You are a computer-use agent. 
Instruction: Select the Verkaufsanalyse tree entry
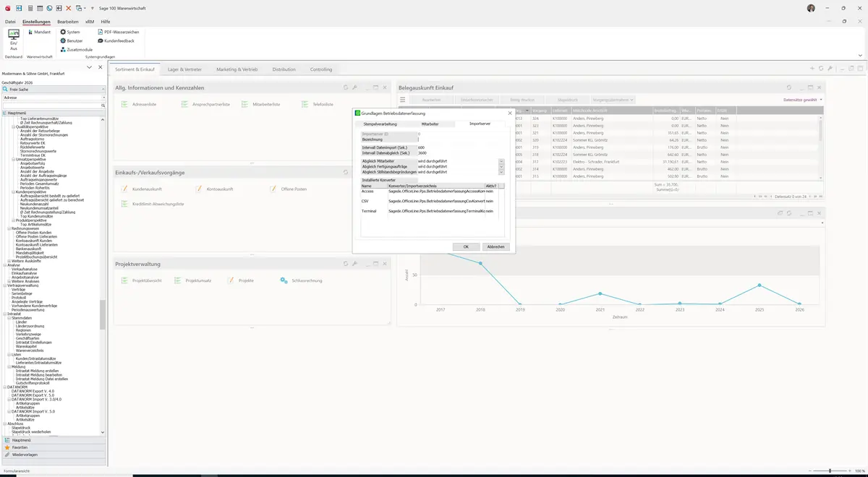[25, 269]
